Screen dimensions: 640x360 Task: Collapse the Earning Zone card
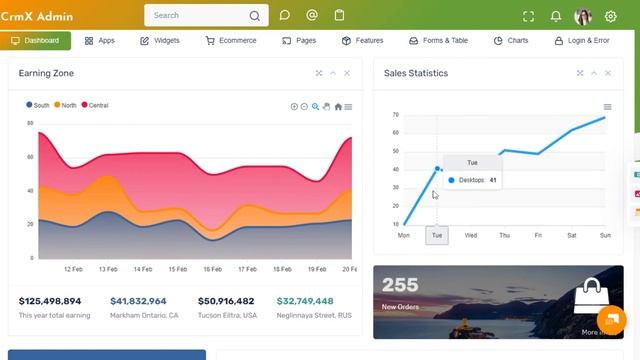click(x=333, y=73)
